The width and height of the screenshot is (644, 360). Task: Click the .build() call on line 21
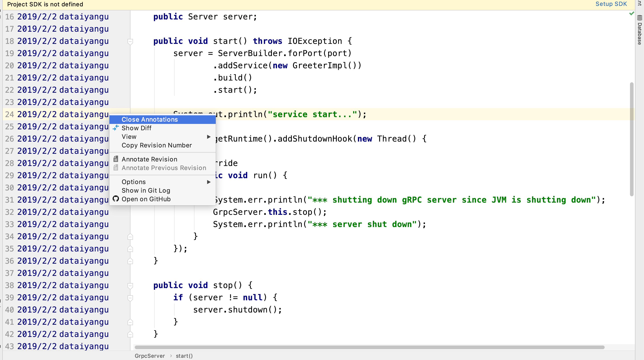[x=232, y=78]
